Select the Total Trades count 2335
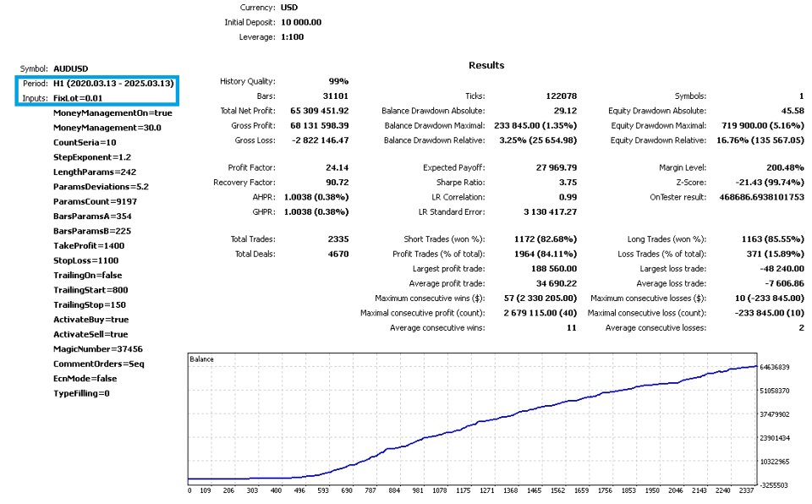 pyautogui.click(x=338, y=239)
